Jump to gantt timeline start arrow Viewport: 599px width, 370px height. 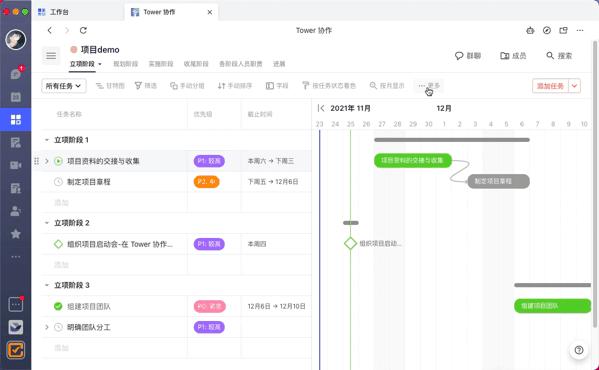pyautogui.click(x=321, y=108)
